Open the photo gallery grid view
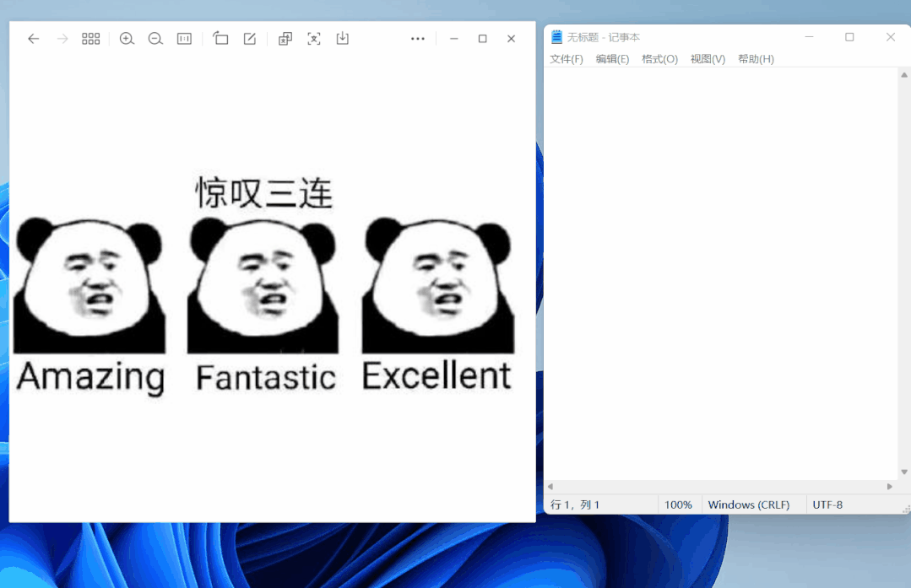The image size is (911, 588). pos(90,38)
